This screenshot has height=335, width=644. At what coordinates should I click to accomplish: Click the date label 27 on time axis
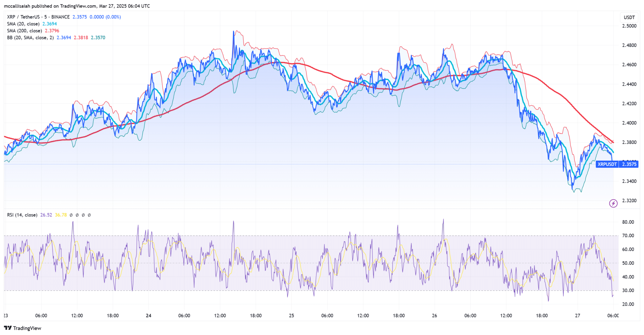click(x=577, y=315)
